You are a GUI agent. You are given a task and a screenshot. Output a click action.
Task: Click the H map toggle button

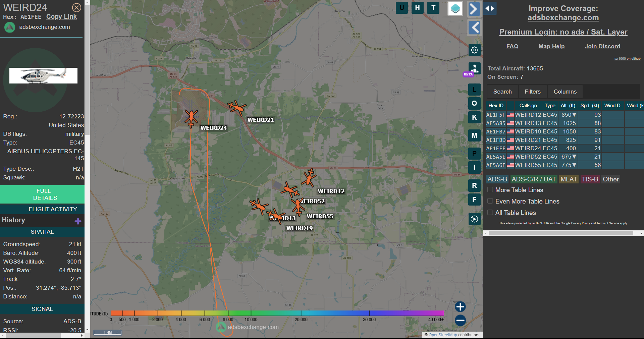click(x=418, y=7)
